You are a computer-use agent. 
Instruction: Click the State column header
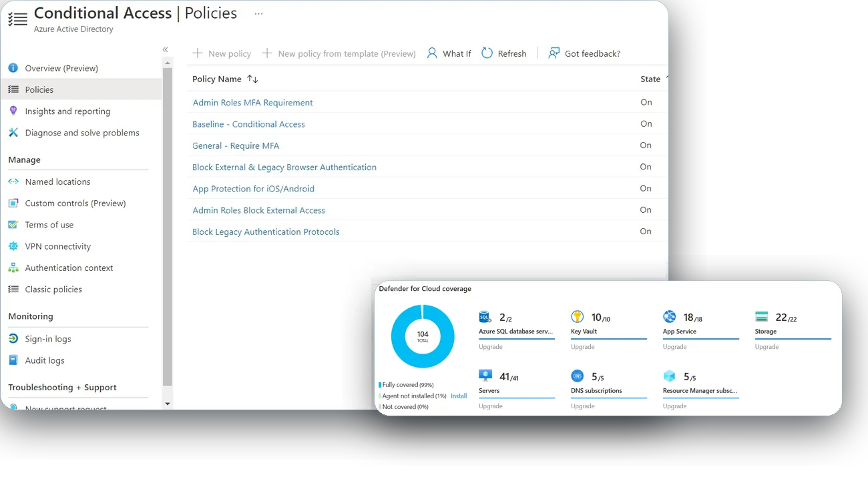650,79
